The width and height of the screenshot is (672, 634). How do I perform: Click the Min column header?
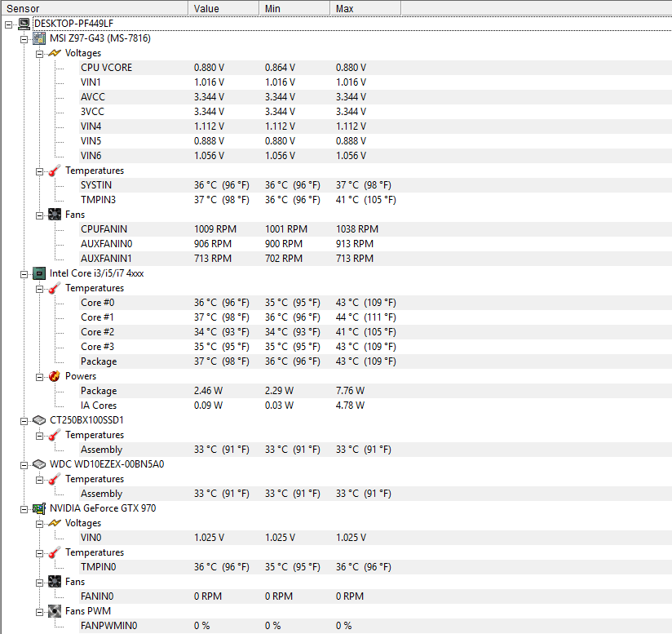click(x=295, y=9)
